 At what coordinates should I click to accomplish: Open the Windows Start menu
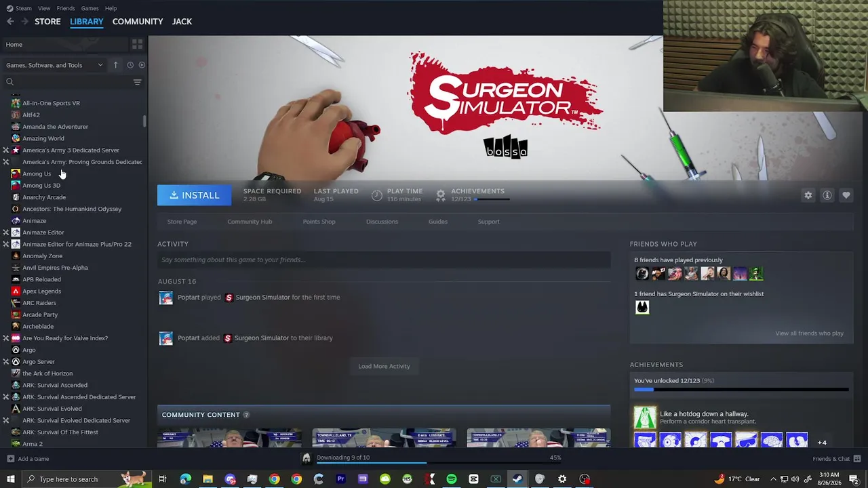(x=10, y=479)
